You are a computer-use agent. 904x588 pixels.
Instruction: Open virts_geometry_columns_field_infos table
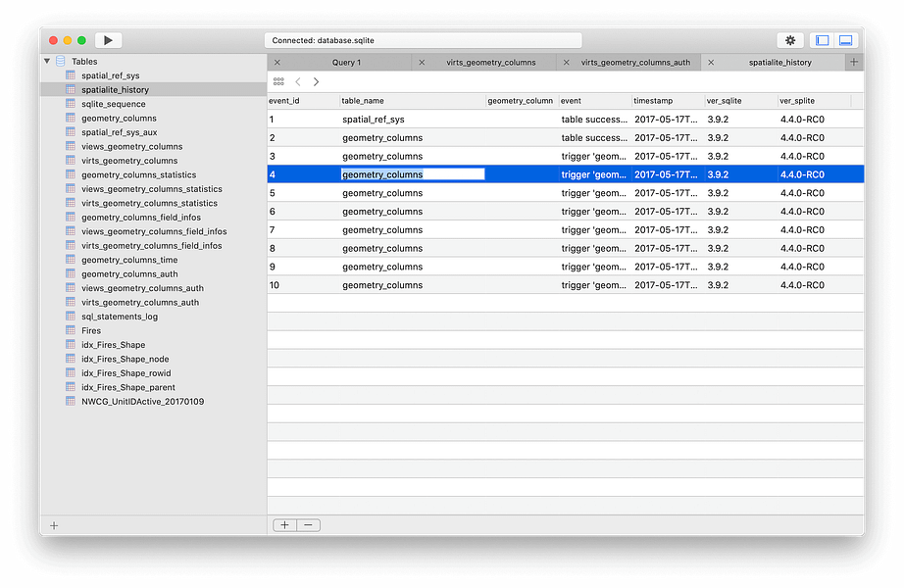tap(153, 246)
